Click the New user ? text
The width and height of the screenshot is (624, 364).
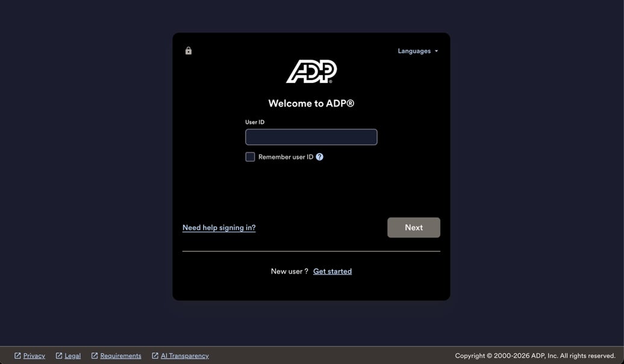click(289, 271)
